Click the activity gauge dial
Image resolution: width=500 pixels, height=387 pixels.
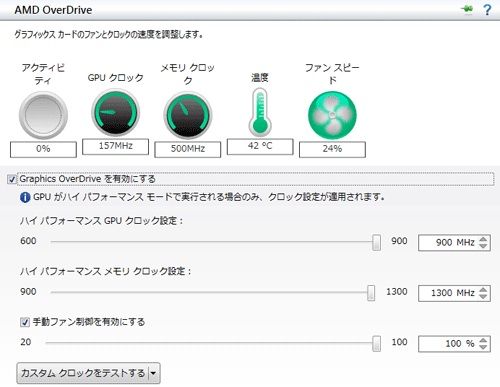click(x=43, y=115)
